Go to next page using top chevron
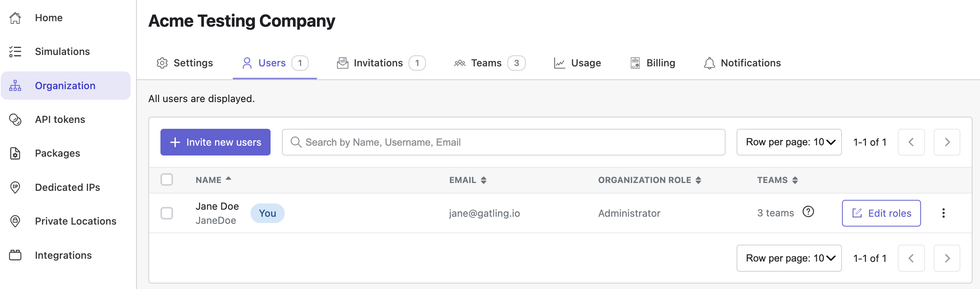 click(x=947, y=142)
